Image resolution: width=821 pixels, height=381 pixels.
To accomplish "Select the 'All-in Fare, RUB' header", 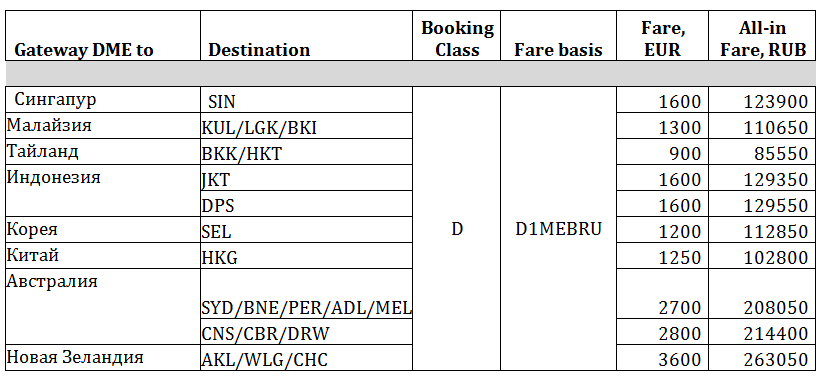I will pos(762,36).
